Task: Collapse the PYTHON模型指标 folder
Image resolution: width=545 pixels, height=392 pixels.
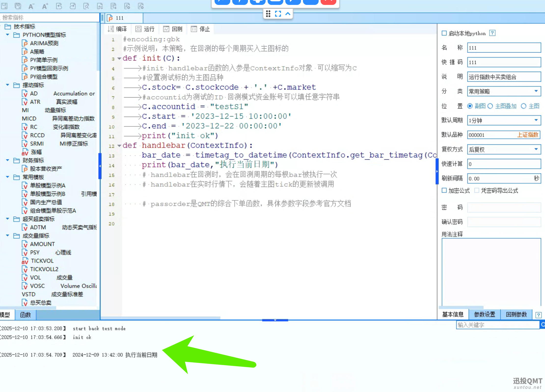Action: (x=8, y=35)
